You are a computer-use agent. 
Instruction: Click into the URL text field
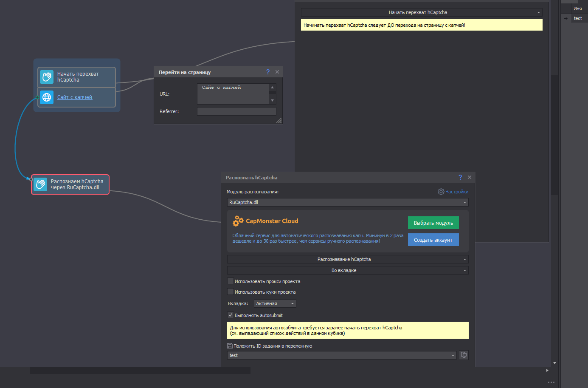pos(233,94)
